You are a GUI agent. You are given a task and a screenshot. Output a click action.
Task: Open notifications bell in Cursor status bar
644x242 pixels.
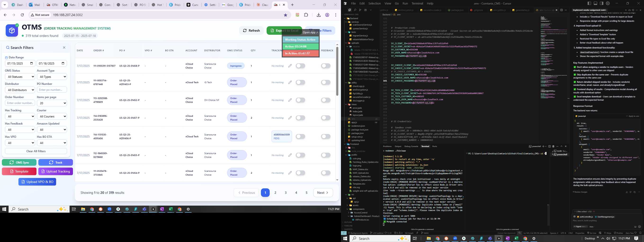tap(640, 233)
